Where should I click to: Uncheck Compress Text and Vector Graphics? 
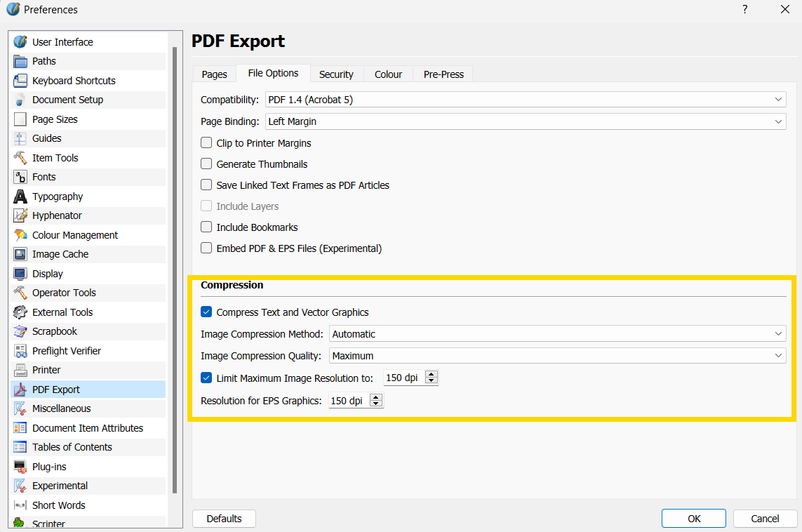point(206,312)
